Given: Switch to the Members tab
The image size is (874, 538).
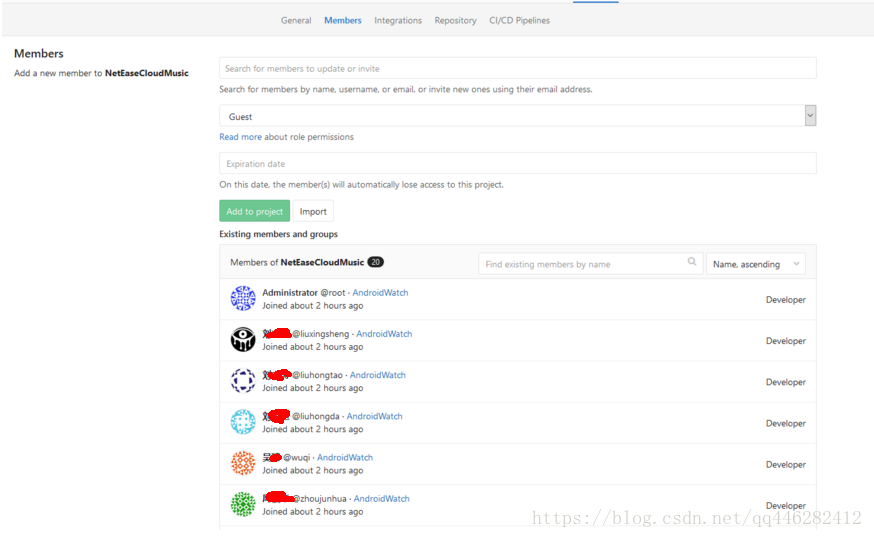Looking at the screenshot, I should 343,21.
